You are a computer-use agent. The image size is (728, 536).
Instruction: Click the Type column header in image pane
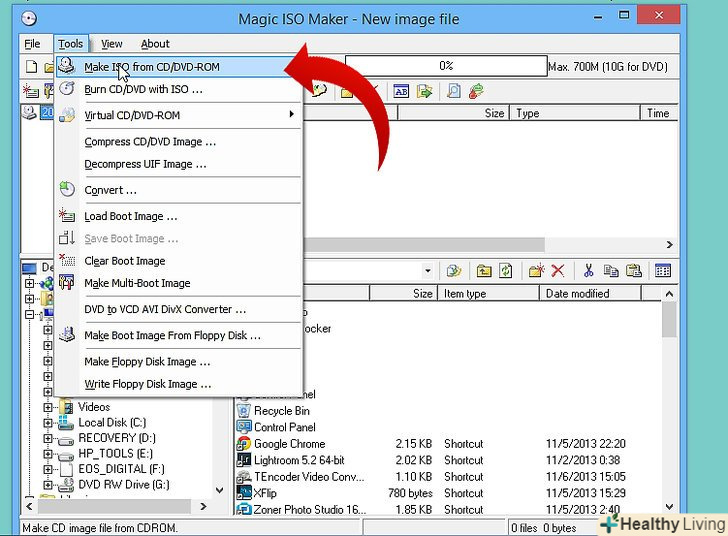click(575, 113)
